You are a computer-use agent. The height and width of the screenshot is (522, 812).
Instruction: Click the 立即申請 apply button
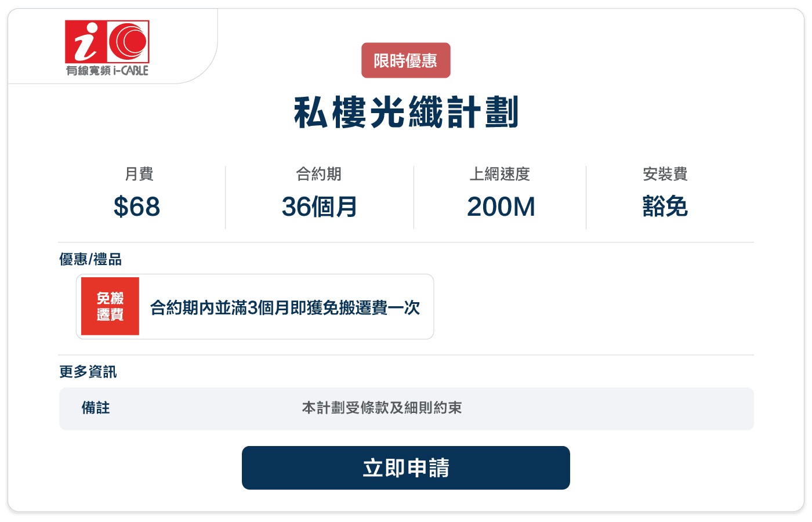click(x=406, y=467)
